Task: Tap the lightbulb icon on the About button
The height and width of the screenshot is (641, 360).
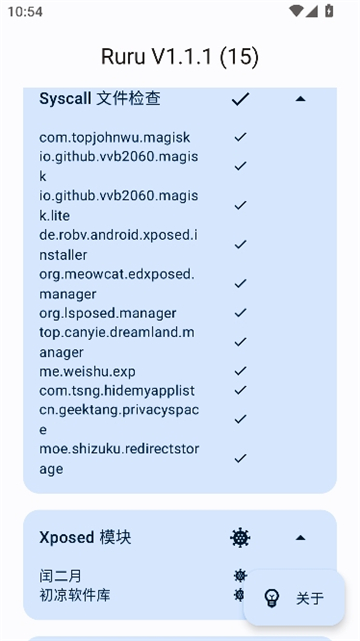Action: pos(272,598)
